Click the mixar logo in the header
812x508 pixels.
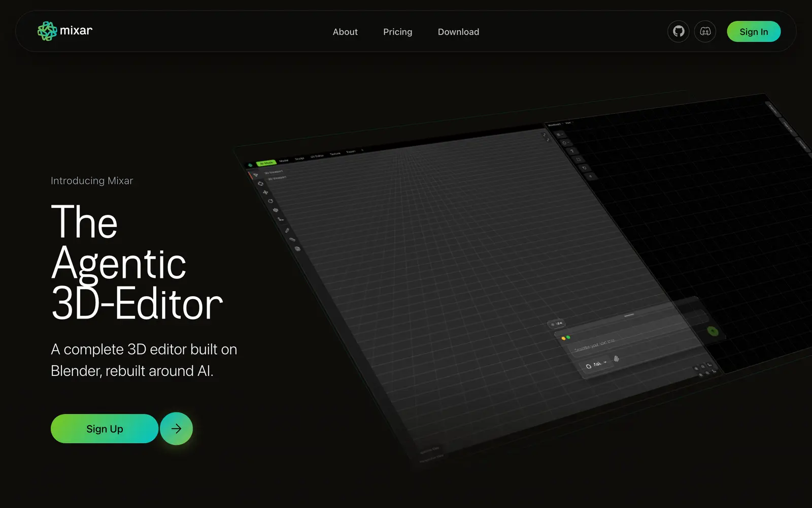tap(65, 31)
